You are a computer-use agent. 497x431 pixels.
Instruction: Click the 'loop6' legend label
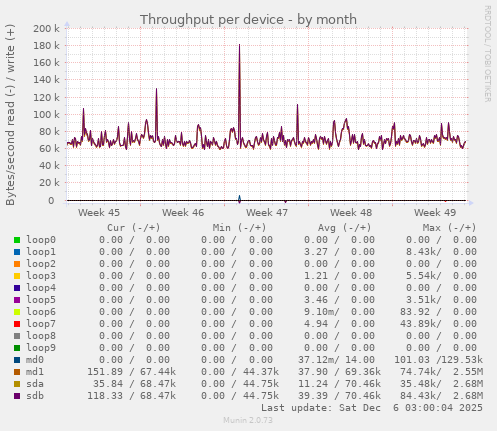[x=41, y=312]
